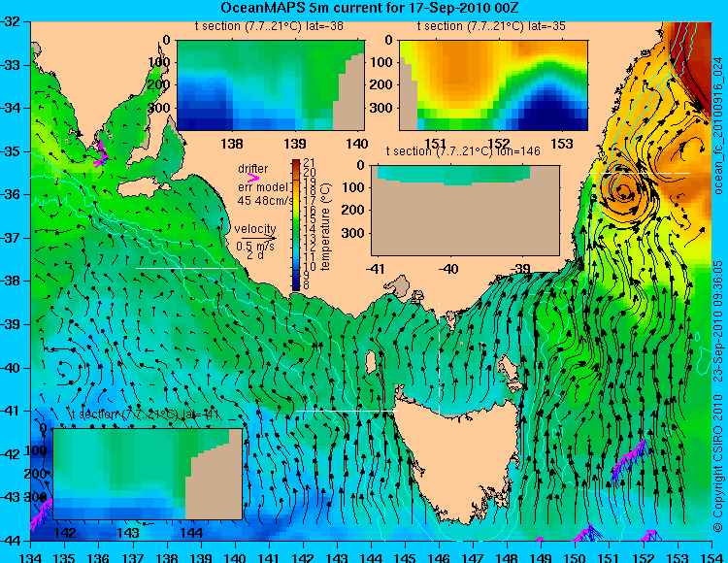Viewport: 728px width, 563px height.
Task: Click the vertical 'temperature (°C)' label
Action: pyautogui.click(x=325, y=226)
